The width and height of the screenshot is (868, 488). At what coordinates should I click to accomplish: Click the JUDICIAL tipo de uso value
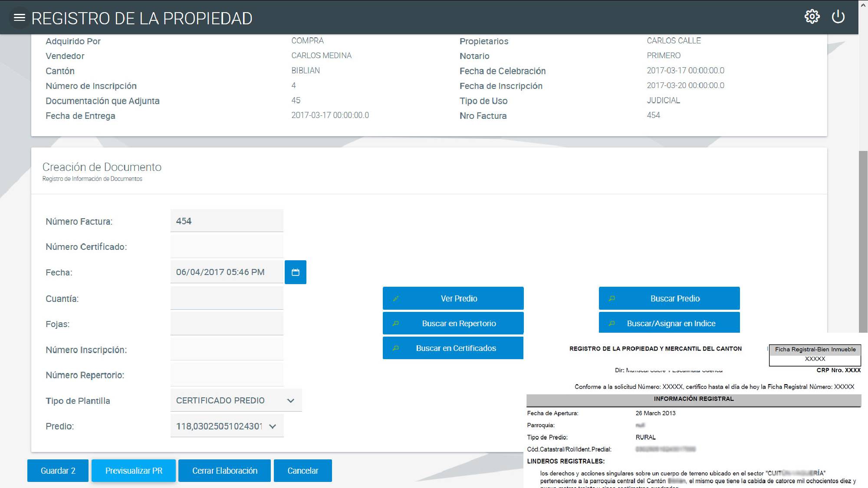point(663,100)
